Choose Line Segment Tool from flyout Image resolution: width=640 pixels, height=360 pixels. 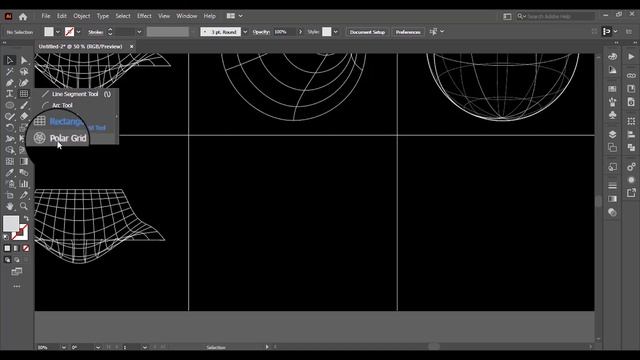click(x=76, y=94)
